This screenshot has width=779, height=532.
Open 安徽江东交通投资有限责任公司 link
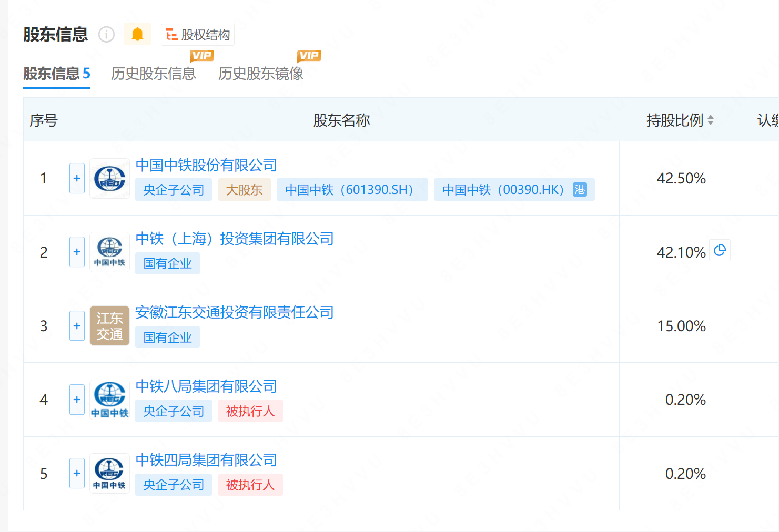235,313
